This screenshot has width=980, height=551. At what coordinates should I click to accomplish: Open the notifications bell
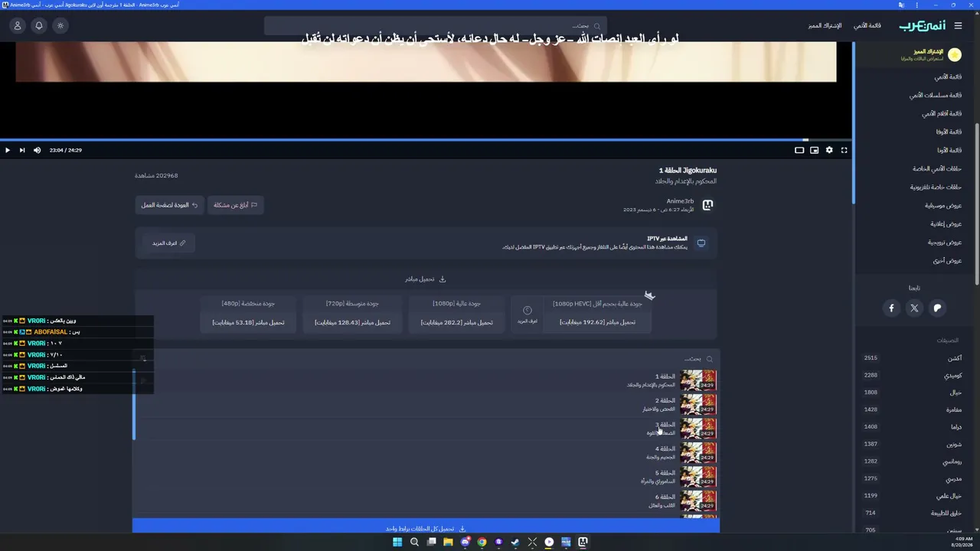click(x=39, y=25)
